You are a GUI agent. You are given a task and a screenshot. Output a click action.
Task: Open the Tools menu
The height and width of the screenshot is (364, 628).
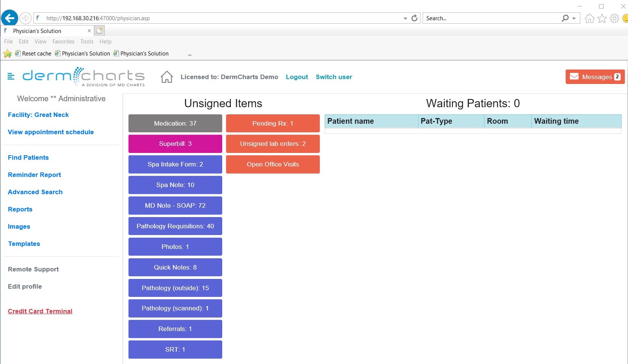coord(87,42)
